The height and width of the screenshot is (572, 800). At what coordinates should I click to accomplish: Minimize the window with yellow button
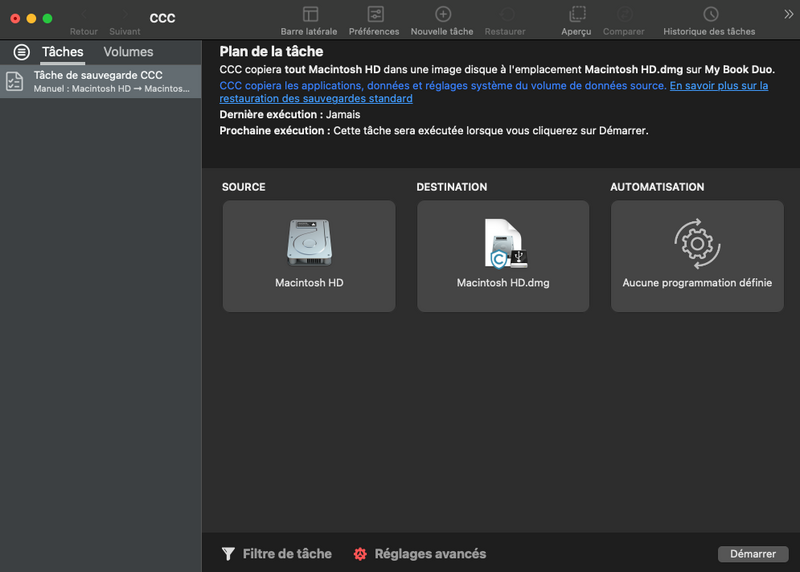pyautogui.click(x=31, y=18)
